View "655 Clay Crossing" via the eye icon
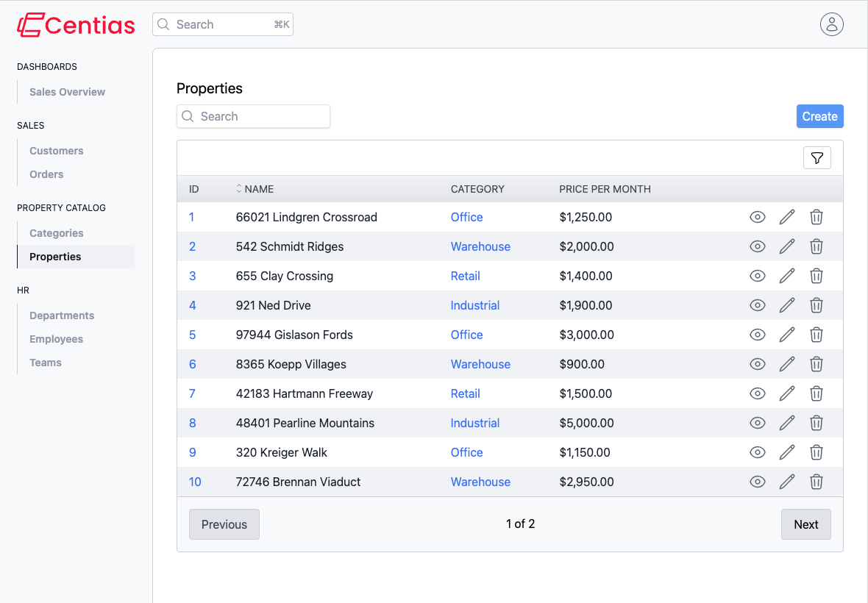The height and width of the screenshot is (603, 868). (758, 276)
